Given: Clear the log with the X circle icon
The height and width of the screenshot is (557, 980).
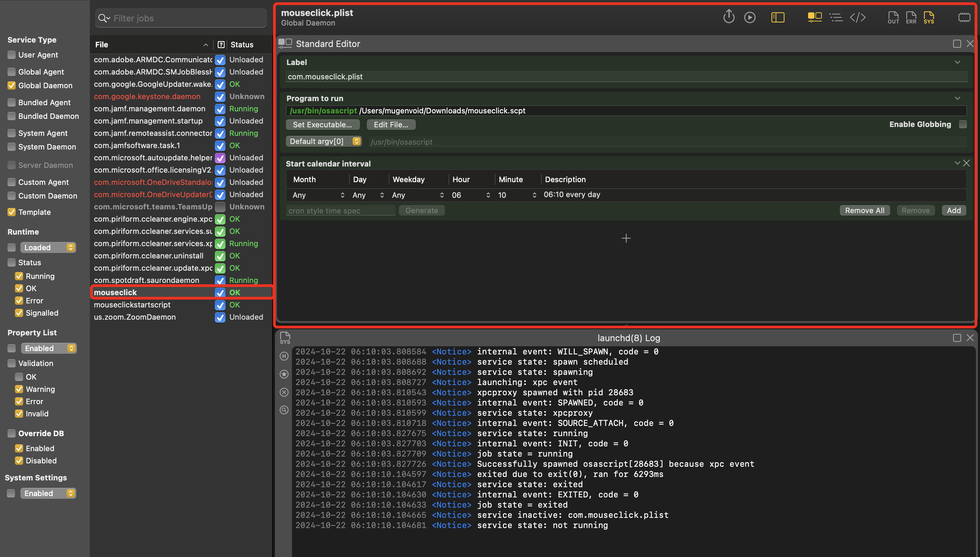Looking at the screenshot, I should point(284,392).
